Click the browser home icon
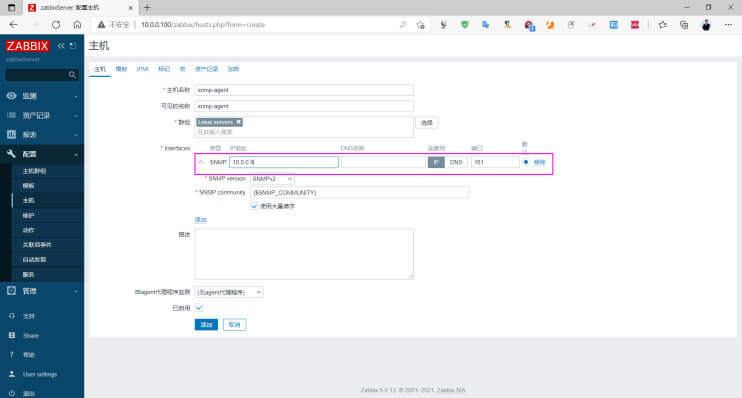This screenshot has width=742, height=398. pyautogui.click(x=77, y=25)
